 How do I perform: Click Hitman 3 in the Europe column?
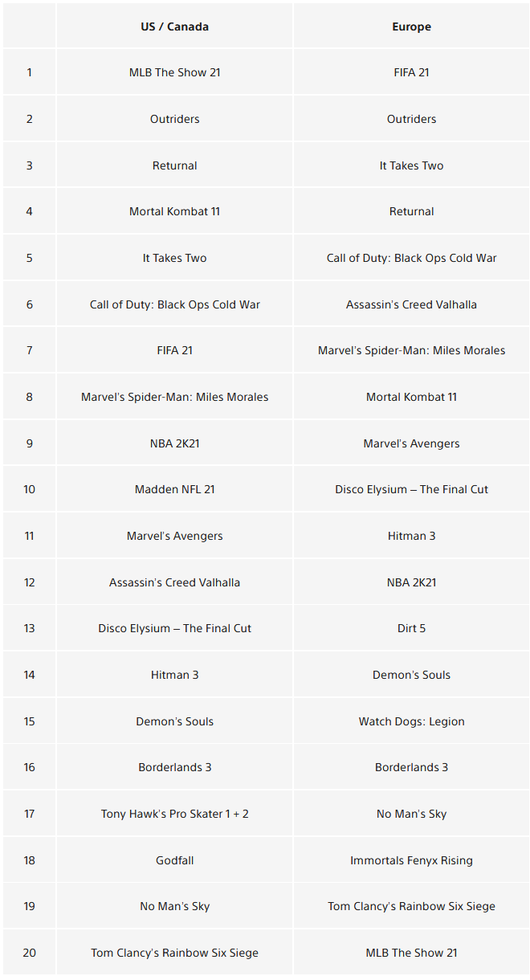point(411,536)
